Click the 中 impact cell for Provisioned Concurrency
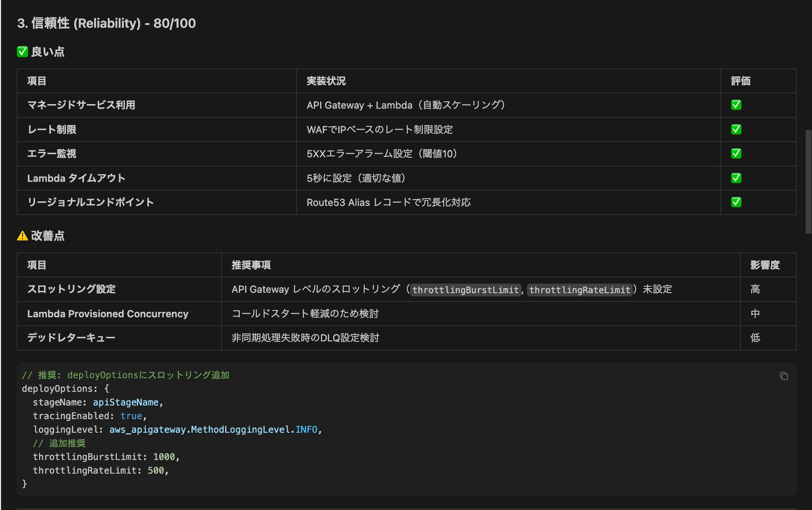Viewport: 812px width, 510px height. 755,314
